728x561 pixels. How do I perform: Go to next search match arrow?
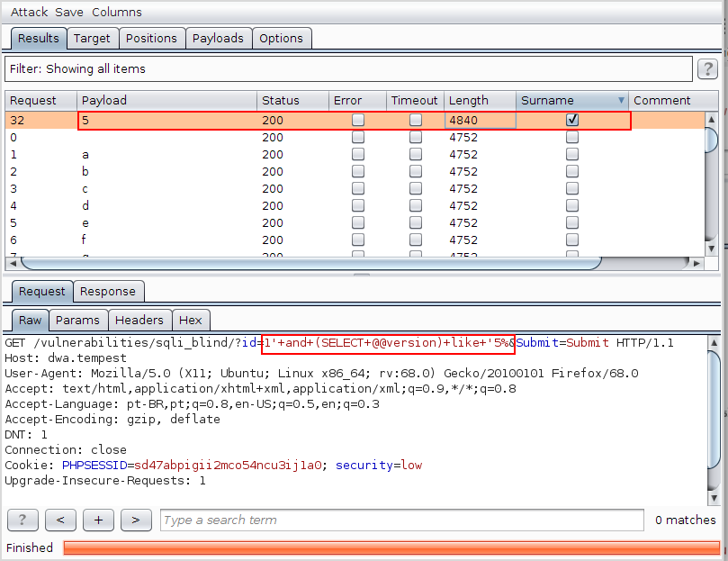(x=136, y=520)
